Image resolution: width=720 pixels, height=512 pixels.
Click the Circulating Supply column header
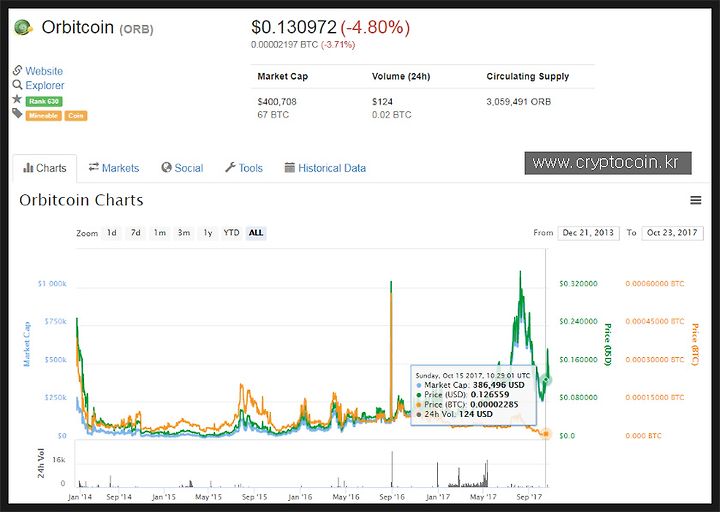[x=528, y=77]
